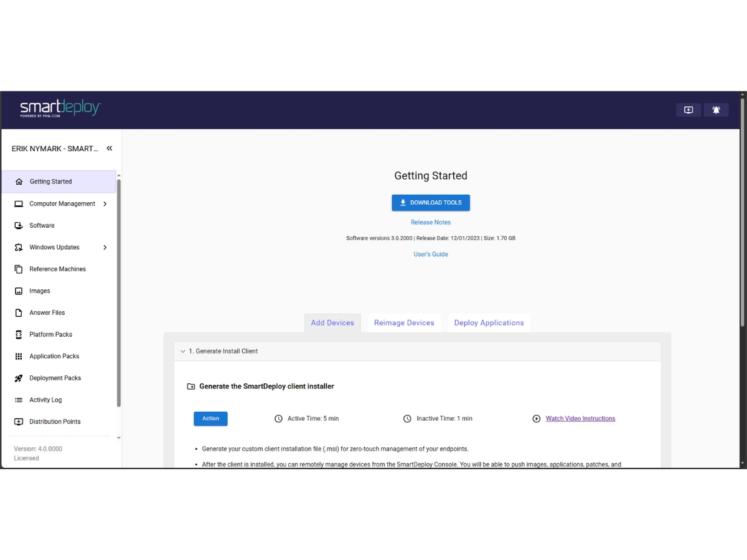Click the Getting Started home icon
The height and width of the screenshot is (560, 747).
click(x=19, y=182)
